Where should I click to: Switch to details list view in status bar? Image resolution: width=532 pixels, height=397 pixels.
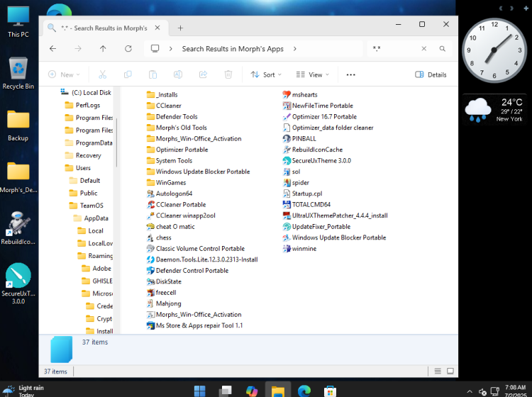[438, 371]
